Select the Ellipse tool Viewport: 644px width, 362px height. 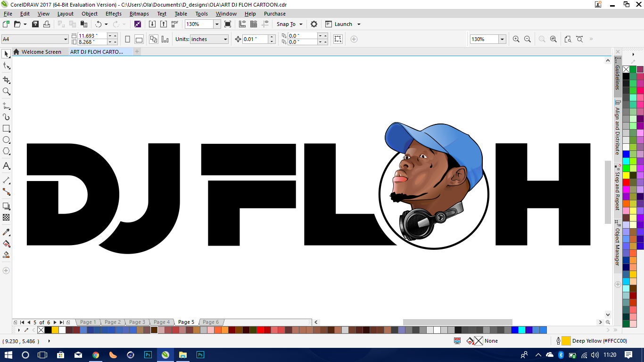(6, 140)
